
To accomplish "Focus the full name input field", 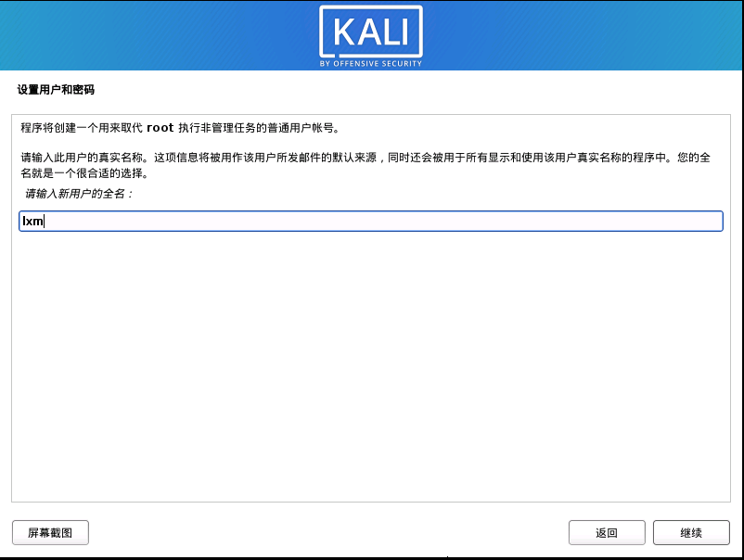I will [370, 221].
